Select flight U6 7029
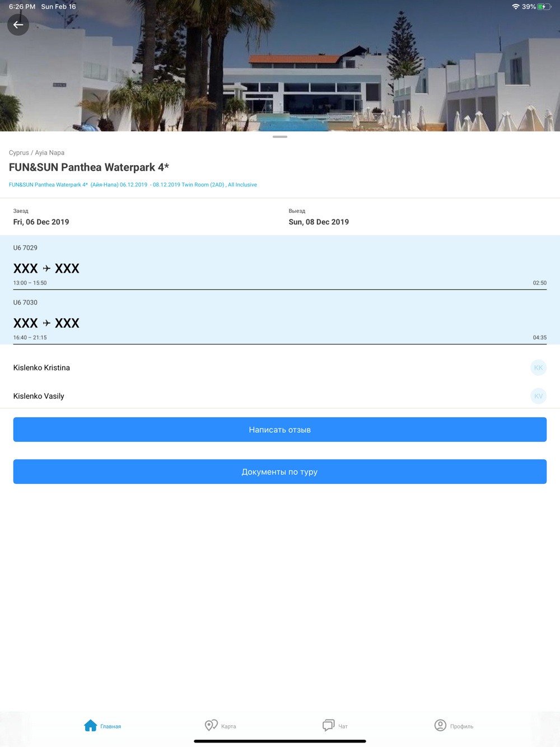This screenshot has height=747, width=560. (x=280, y=263)
